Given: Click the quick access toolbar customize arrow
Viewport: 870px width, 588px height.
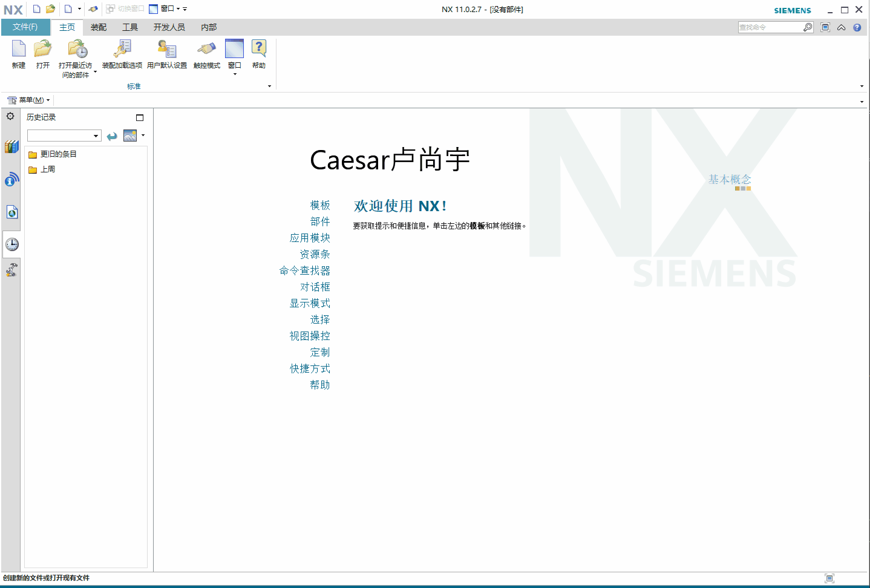Looking at the screenshot, I should (x=185, y=9).
